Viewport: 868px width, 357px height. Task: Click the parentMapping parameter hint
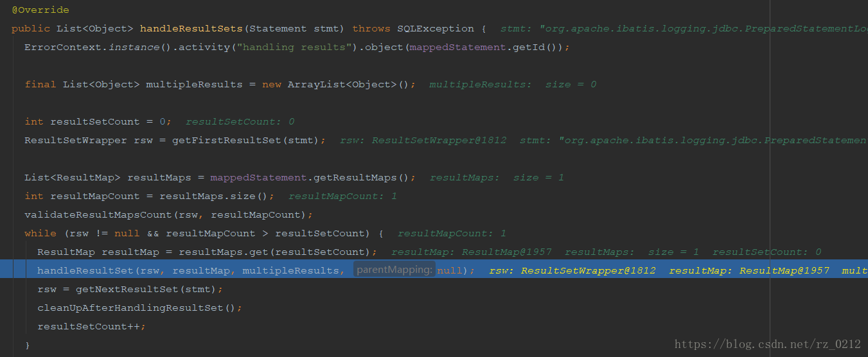pos(394,270)
